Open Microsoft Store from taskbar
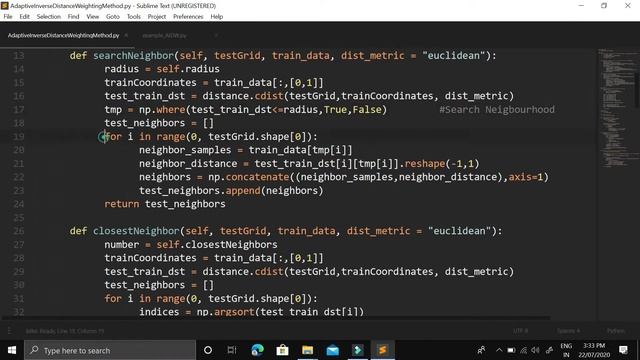 coord(282,350)
